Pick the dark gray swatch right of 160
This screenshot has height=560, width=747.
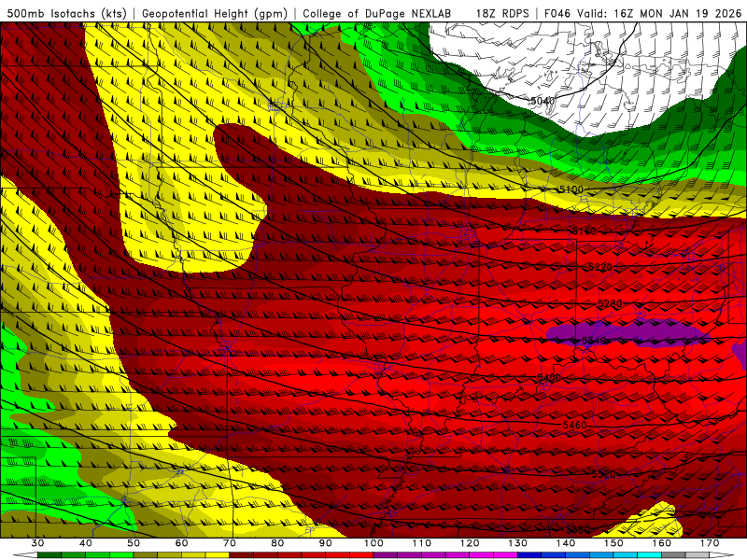[x=673, y=555]
